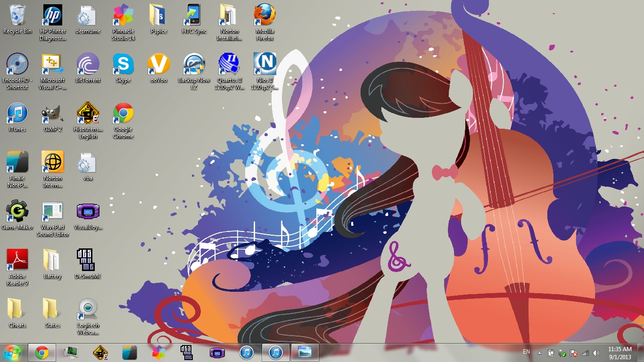Launch the Norton Internet Security desktop shortcut
644x362 pixels.
click(53, 170)
